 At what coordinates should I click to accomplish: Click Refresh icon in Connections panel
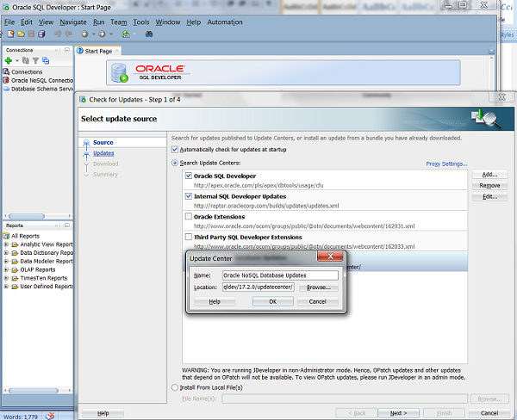tap(25, 60)
